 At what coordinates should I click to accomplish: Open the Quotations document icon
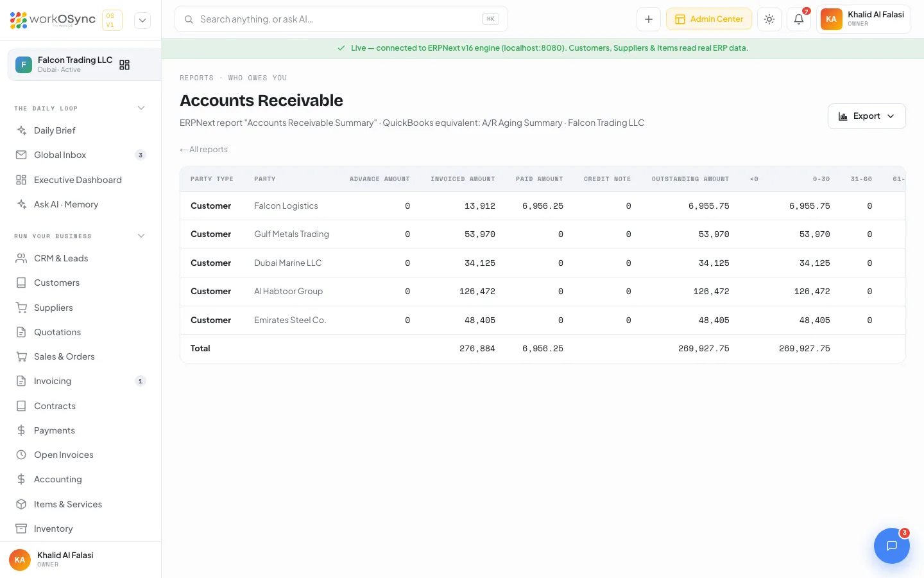(x=21, y=332)
